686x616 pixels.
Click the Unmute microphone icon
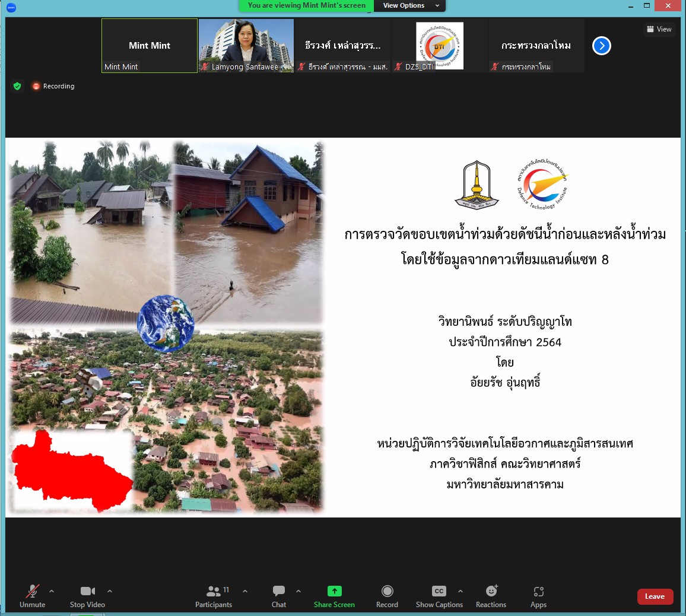(x=33, y=591)
